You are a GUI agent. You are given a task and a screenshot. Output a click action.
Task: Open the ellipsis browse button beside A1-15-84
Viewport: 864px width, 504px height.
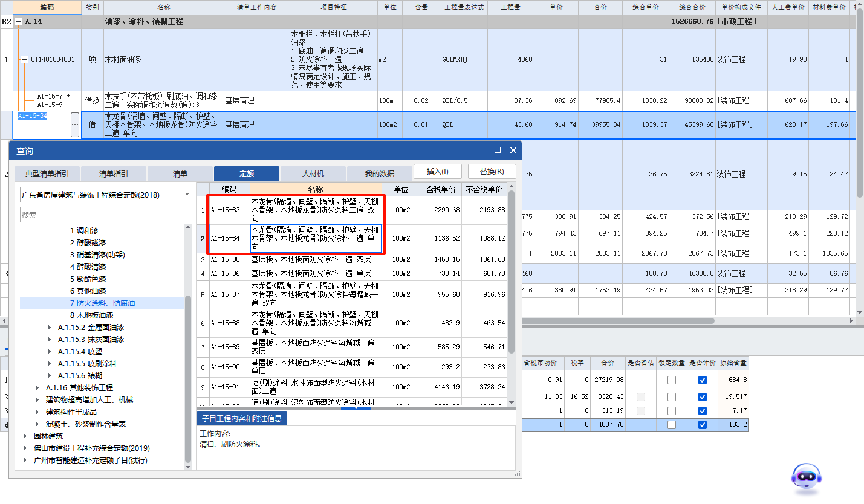75,124
